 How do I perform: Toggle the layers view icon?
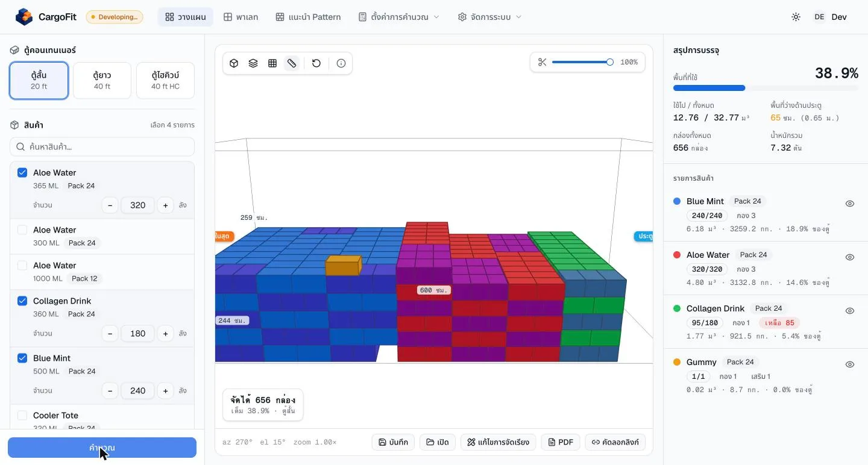[x=254, y=63]
